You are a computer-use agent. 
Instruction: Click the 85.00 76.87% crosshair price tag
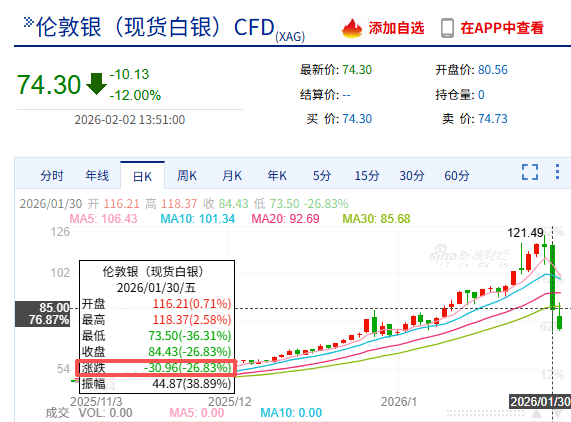[x=42, y=313]
